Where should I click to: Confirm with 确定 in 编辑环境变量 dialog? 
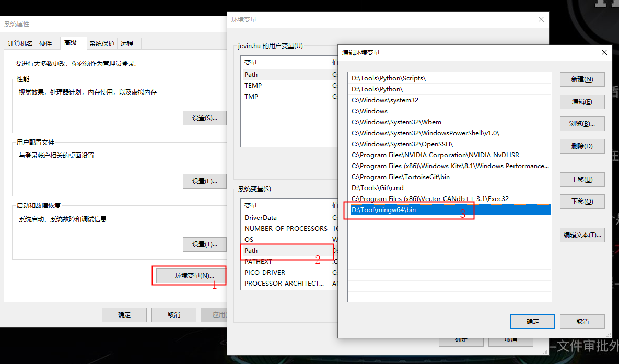(x=532, y=322)
